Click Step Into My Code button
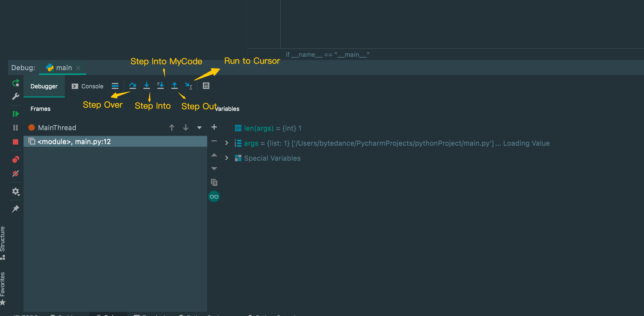Viewport: 644px width, 316px height. [161, 86]
